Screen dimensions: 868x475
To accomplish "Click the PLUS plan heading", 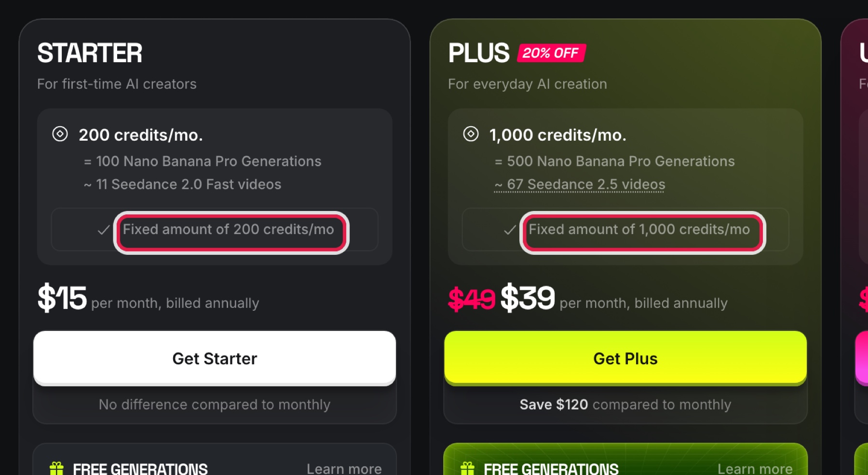I will (x=478, y=53).
